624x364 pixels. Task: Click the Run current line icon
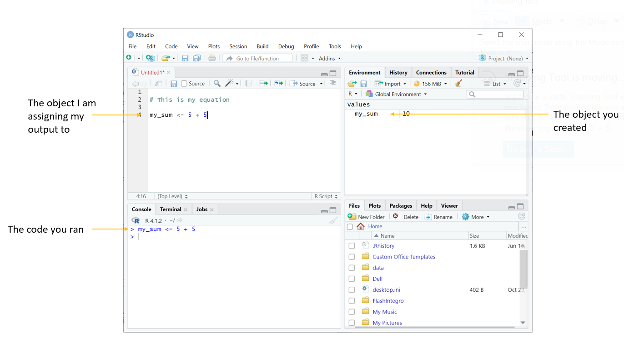point(263,84)
